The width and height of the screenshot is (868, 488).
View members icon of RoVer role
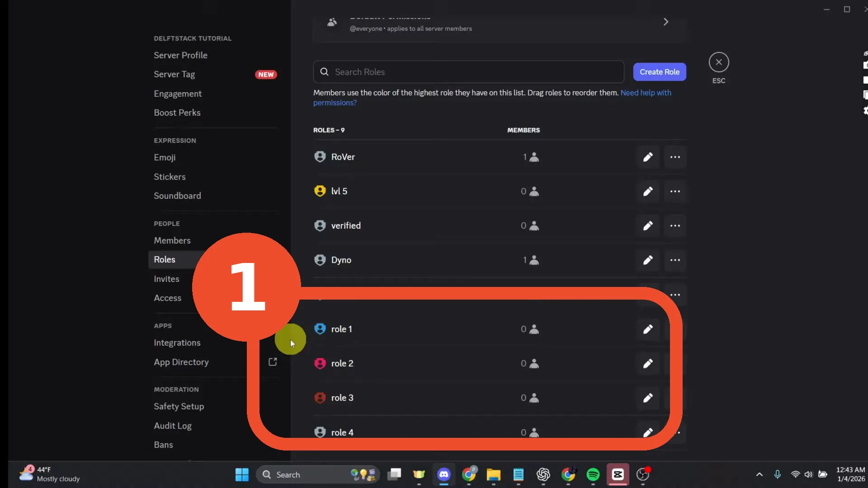point(534,157)
